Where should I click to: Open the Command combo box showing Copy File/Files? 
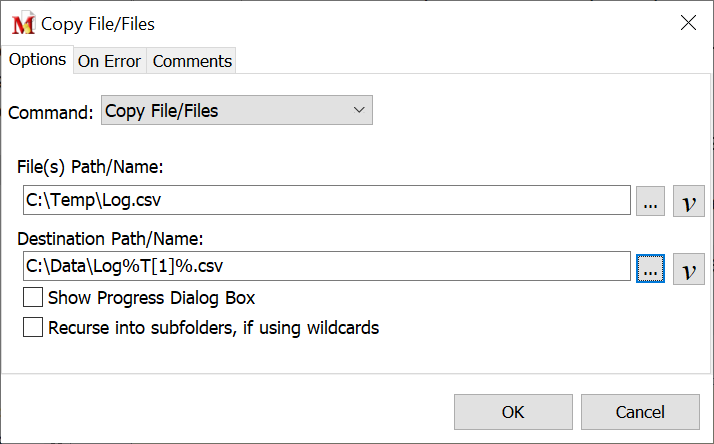[x=225, y=111]
